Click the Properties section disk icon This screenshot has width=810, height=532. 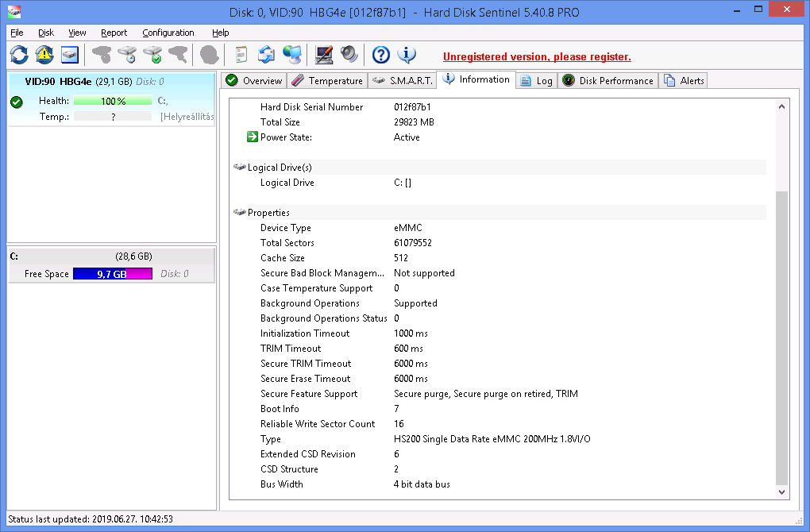click(x=239, y=212)
